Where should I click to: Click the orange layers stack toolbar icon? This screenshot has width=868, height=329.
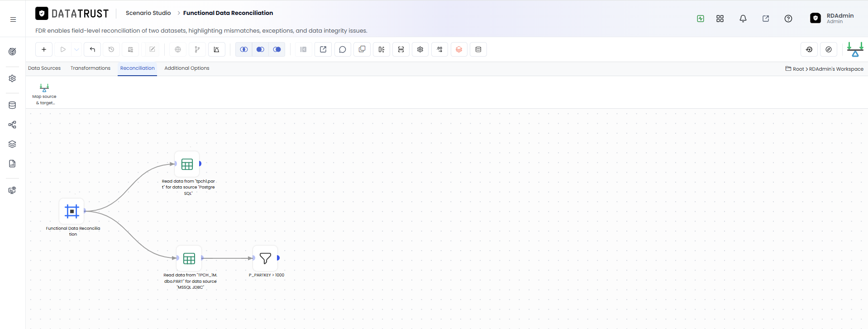459,49
